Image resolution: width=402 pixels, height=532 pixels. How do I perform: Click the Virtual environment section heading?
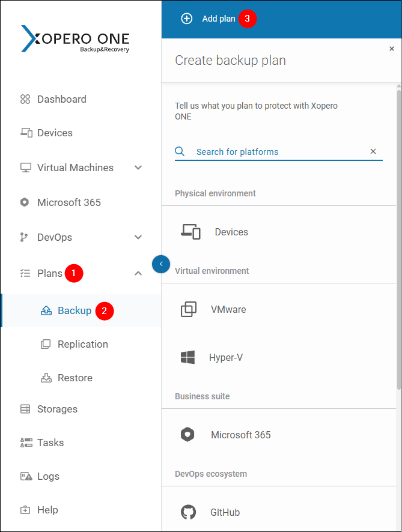[212, 271]
